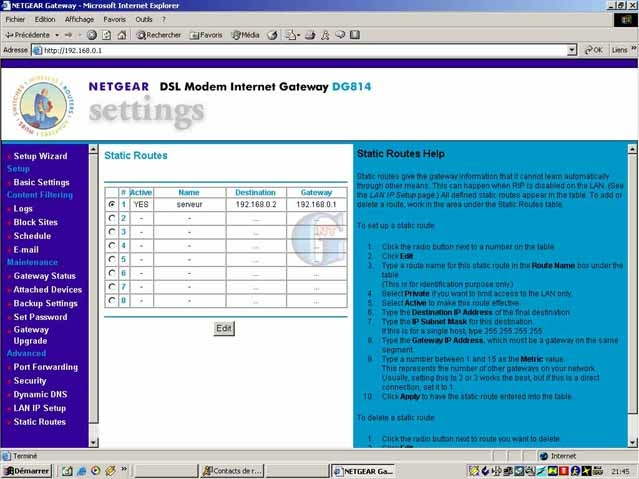This screenshot has width=639, height=479.
Task: Go to the home page icon
Action: click(121, 35)
